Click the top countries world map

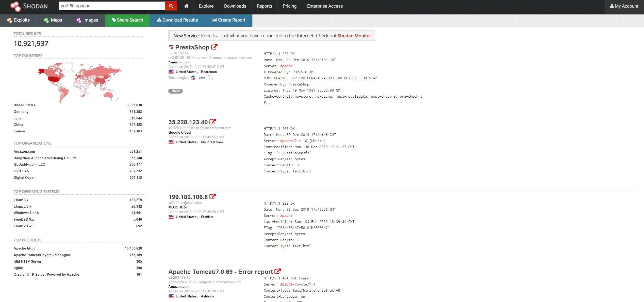click(79, 82)
